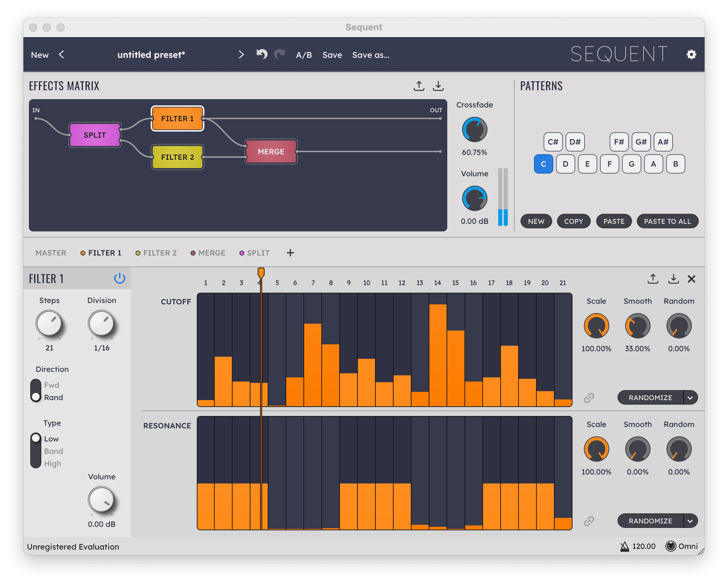Select the FILTER 2 node in matrix
The image size is (728, 584).
pyautogui.click(x=178, y=157)
